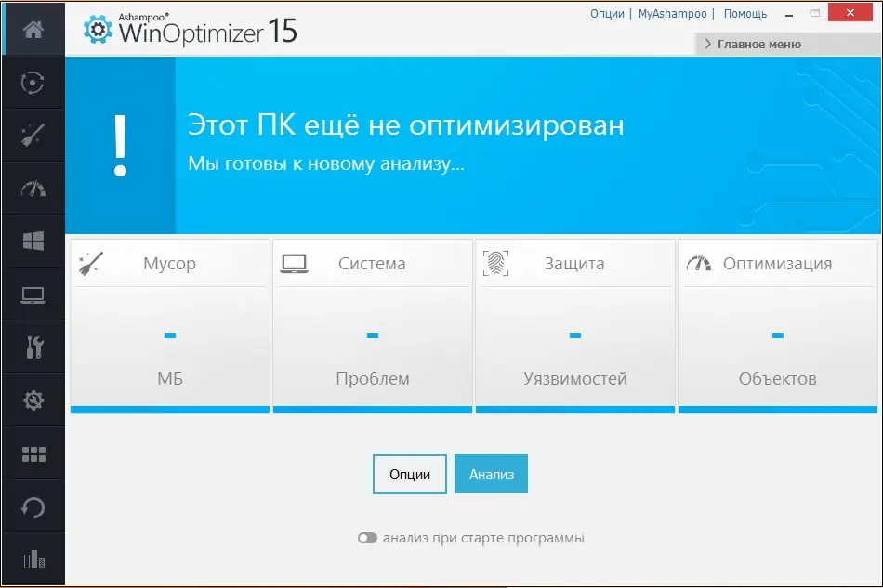Click the restore circular-arrow sidebar icon
Screen dimensions: 883x588
point(33,506)
